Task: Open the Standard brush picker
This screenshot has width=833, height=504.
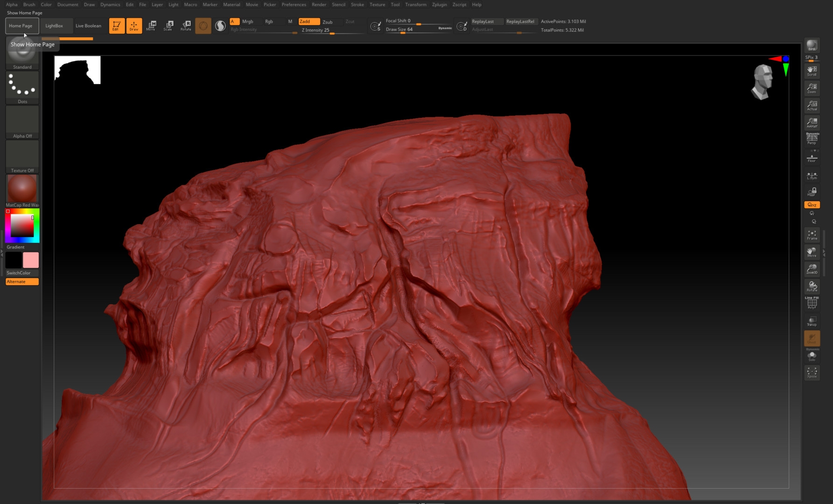Action: point(22,57)
